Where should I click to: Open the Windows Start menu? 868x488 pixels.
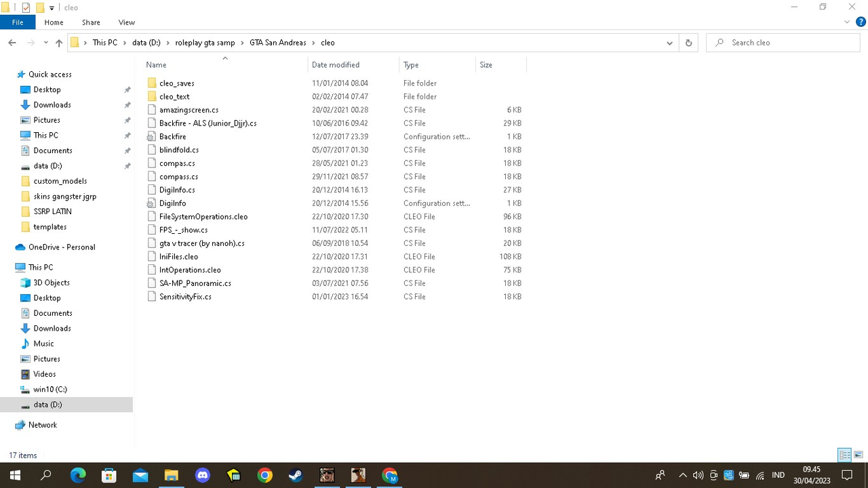pyautogui.click(x=15, y=475)
